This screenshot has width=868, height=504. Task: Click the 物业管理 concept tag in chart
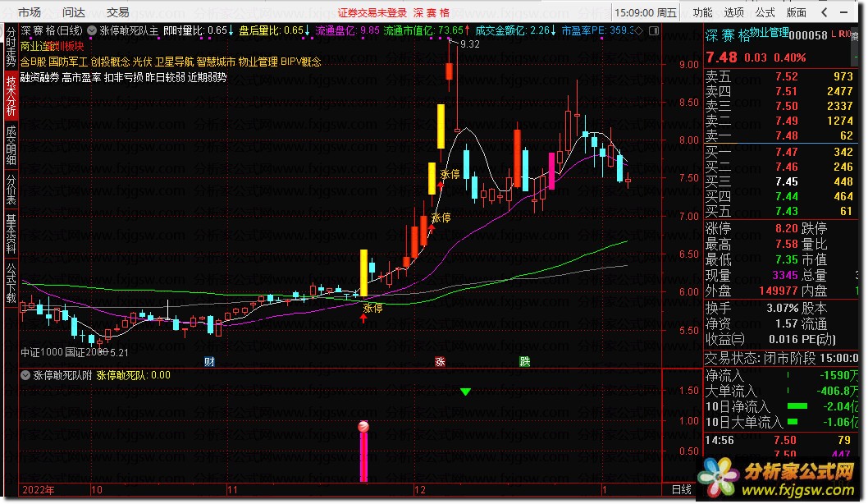pos(258,62)
